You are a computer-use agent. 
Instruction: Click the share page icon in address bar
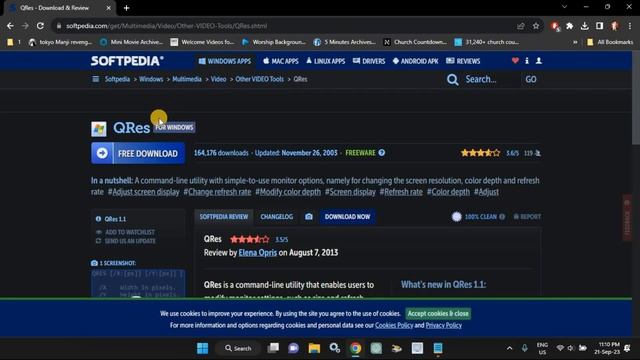(x=520, y=26)
